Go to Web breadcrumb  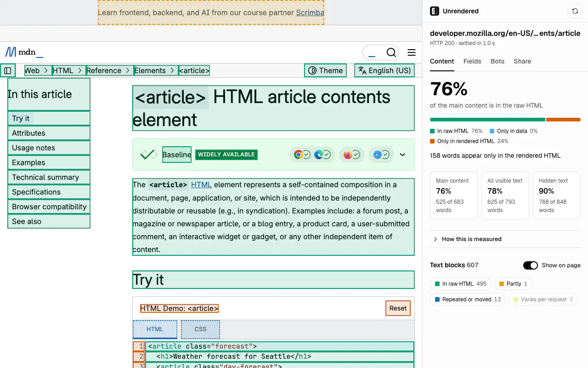[32, 70]
